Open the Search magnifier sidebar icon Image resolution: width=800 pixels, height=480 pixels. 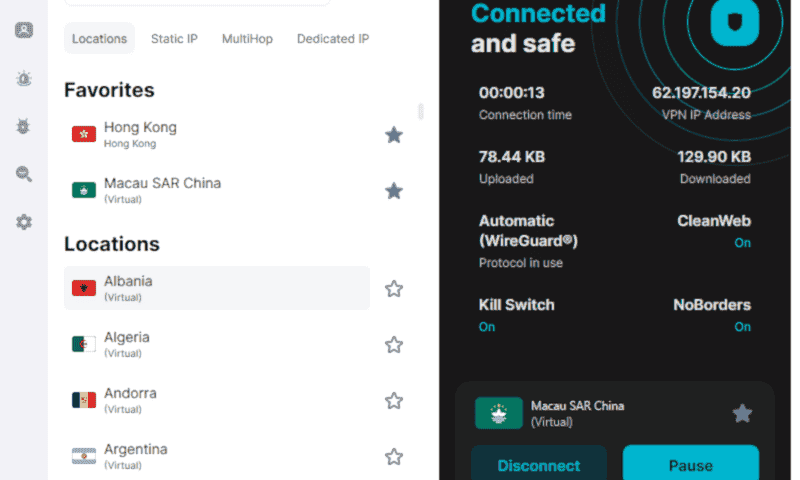pos(23,174)
